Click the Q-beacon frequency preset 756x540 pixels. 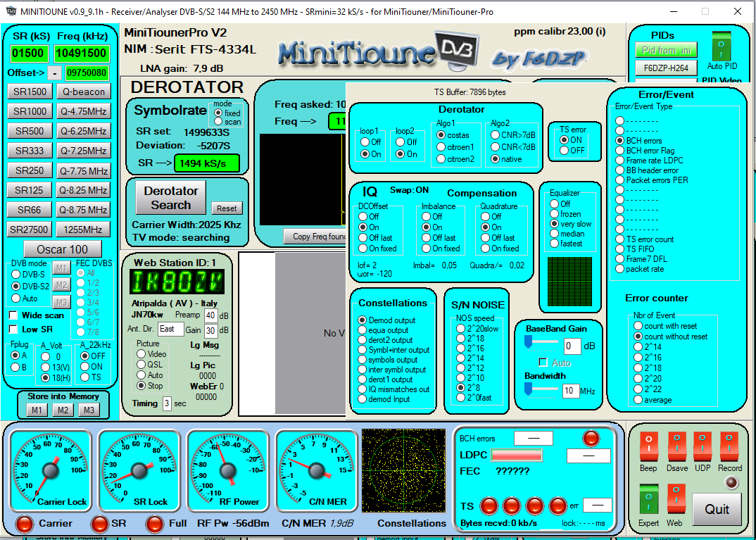[83, 92]
